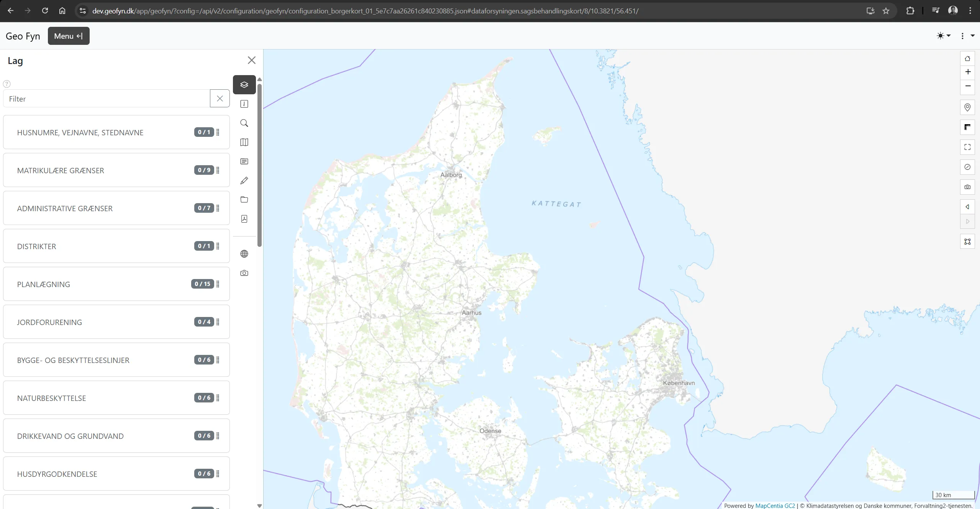Click the geolocation pin button

click(x=967, y=107)
